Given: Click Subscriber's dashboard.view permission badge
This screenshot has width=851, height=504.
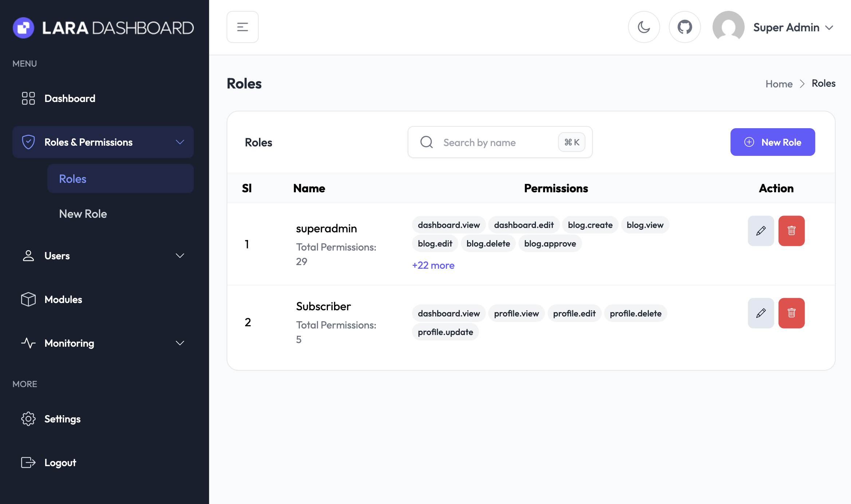Looking at the screenshot, I should coord(449,314).
